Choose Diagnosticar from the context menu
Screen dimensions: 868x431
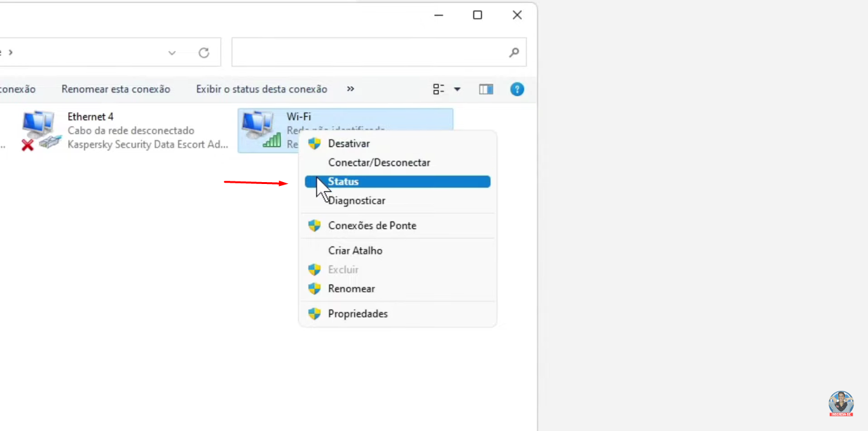coord(357,201)
